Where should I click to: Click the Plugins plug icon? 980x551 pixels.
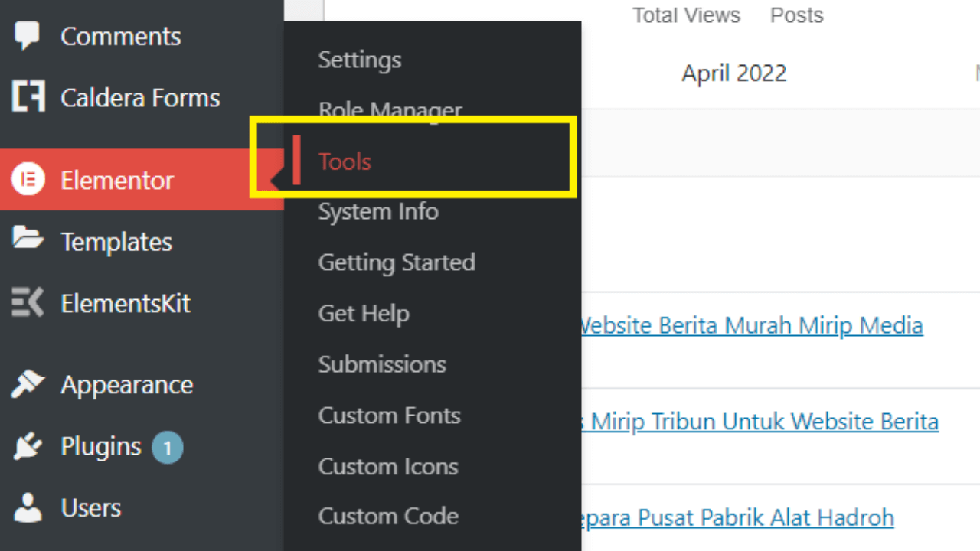(28, 447)
